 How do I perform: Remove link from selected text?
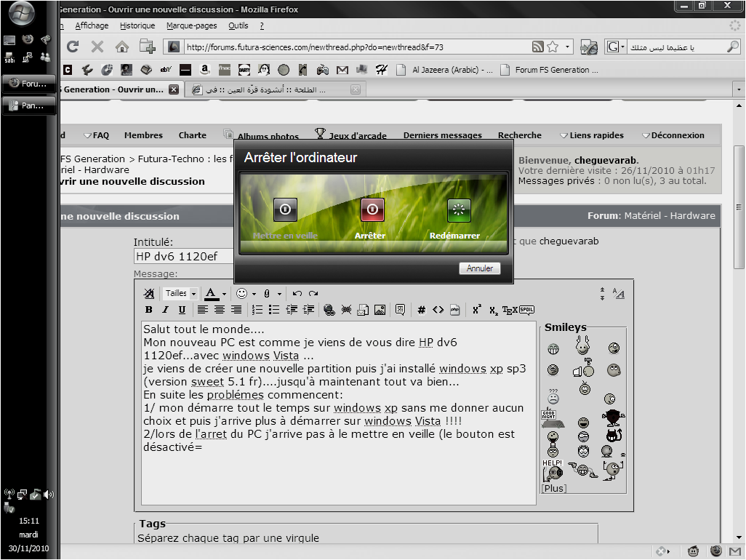[346, 310]
